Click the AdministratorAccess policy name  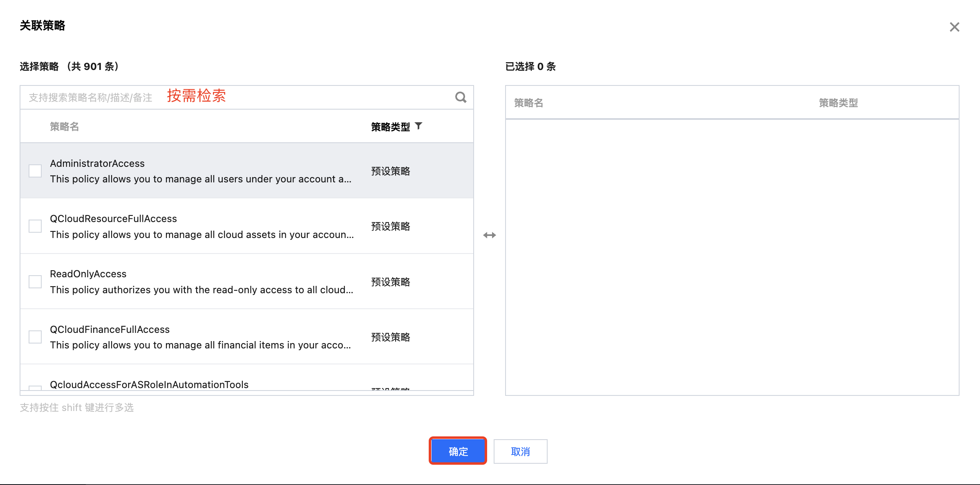tap(97, 164)
